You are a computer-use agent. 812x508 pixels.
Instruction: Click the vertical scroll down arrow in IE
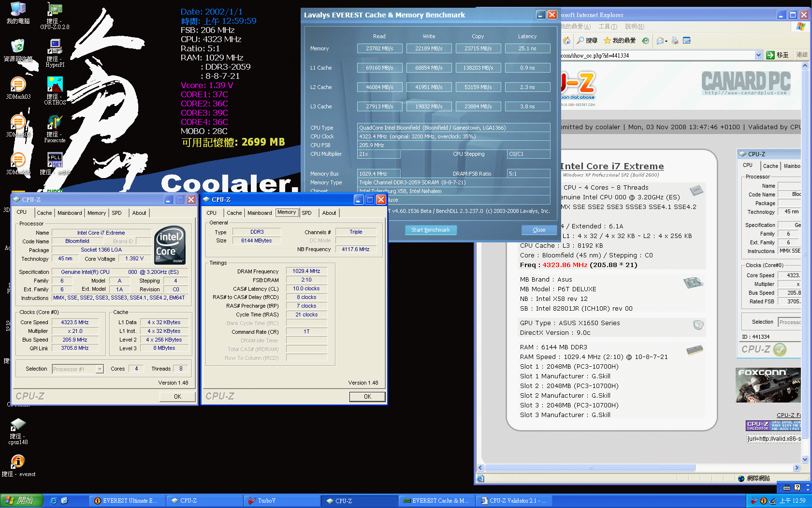click(805, 459)
